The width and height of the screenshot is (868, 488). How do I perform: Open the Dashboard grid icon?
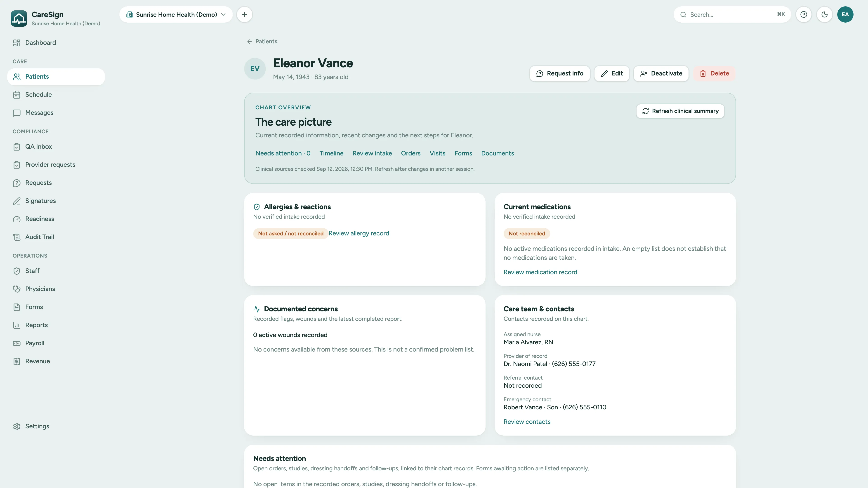[17, 43]
